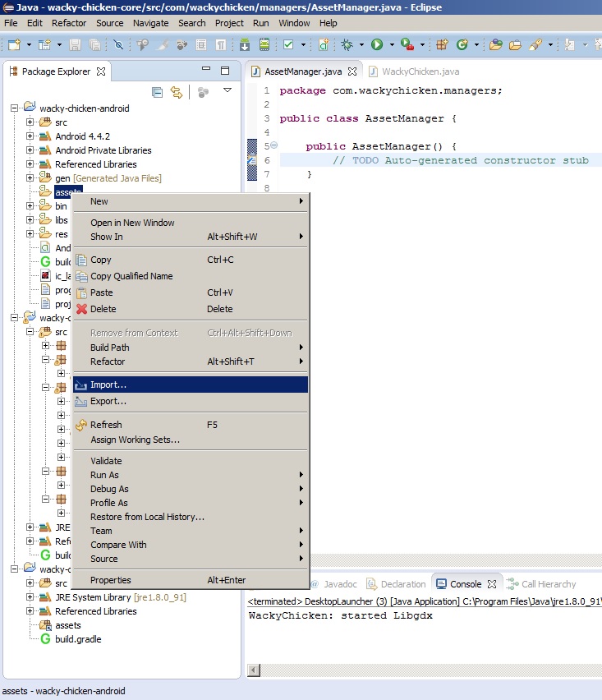602x700 pixels.
Task: Expand the res folder node
Action: point(30,233)
